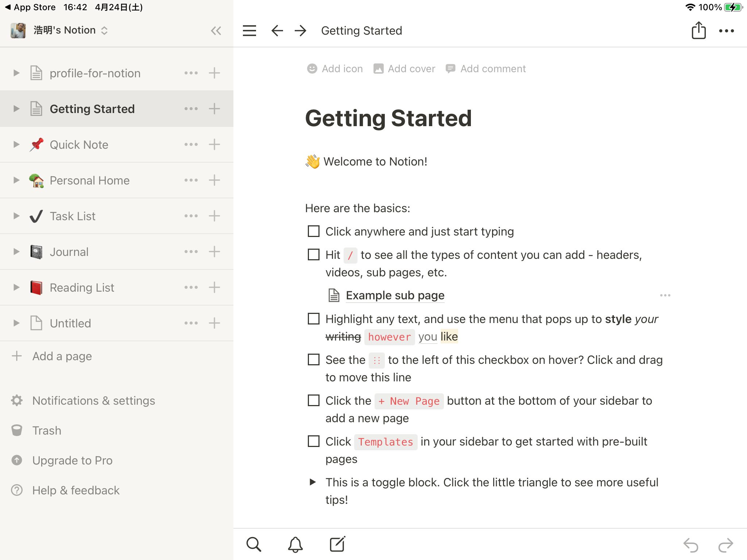Collapse the sidebar with double chevron icon
The width and height of the screenshot is (747, 560).
[x=216, y=31]
